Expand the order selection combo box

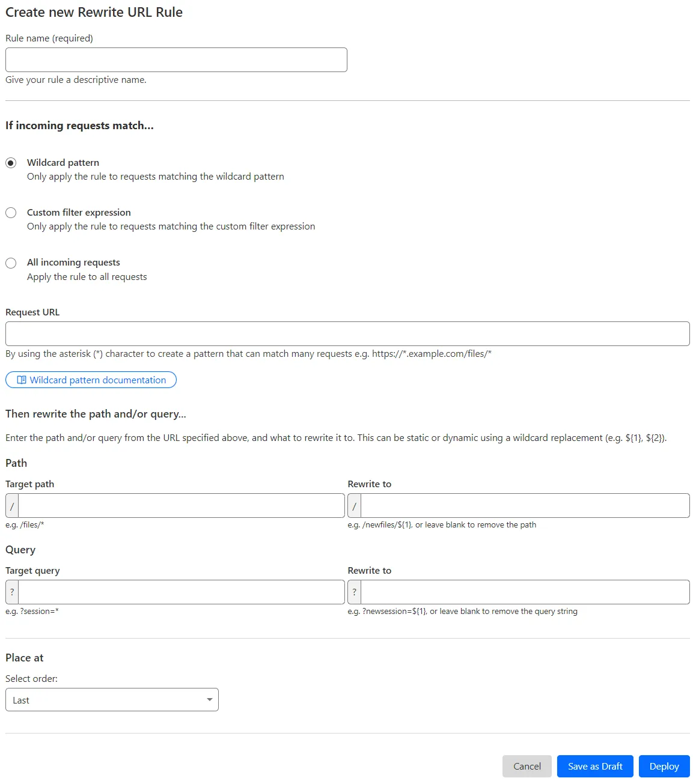[x=111, y=699]
